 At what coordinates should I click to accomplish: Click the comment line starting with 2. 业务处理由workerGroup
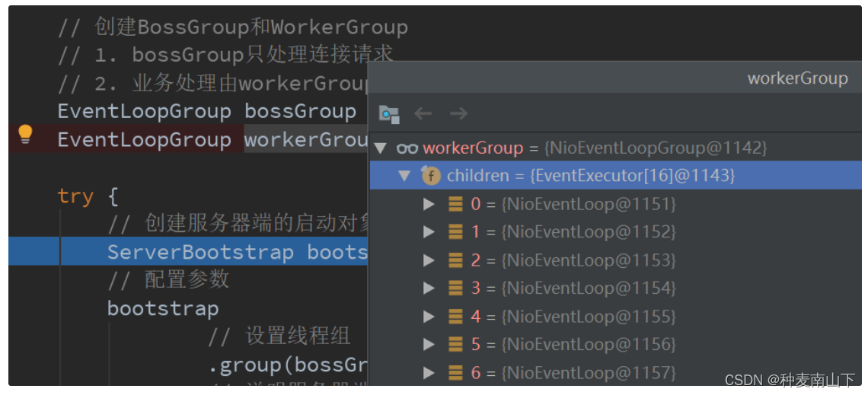click(213, 84)
